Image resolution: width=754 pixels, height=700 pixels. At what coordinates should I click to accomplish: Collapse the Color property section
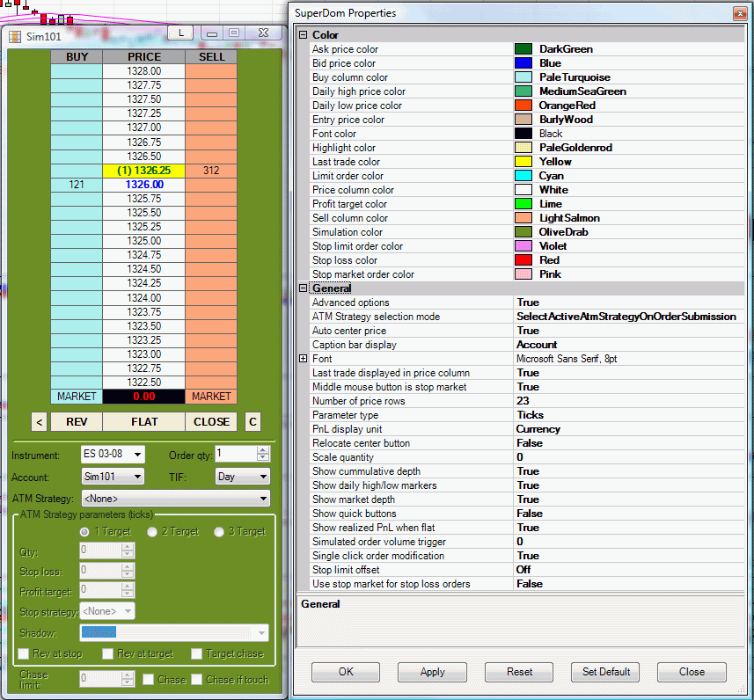pyautogui.click(x=303, y=34)
